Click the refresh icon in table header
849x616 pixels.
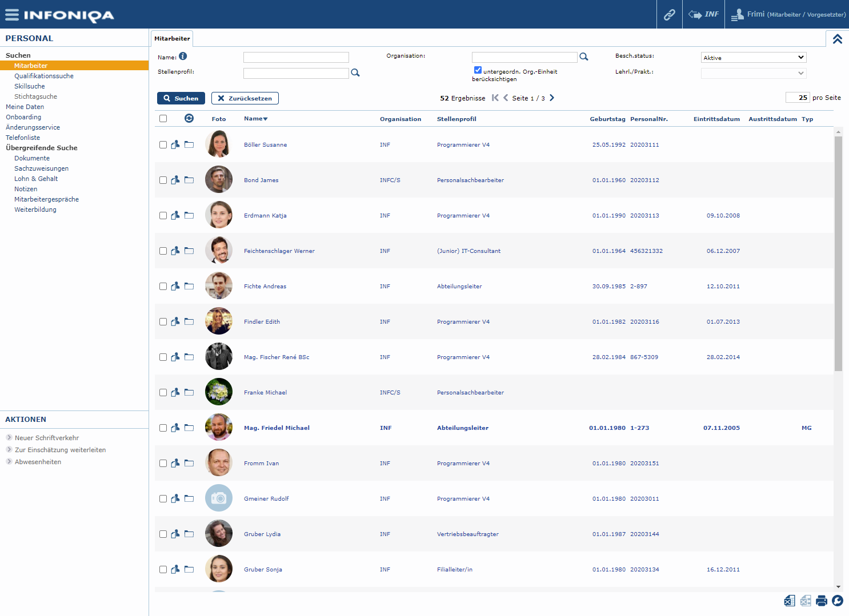coord(189,118)
